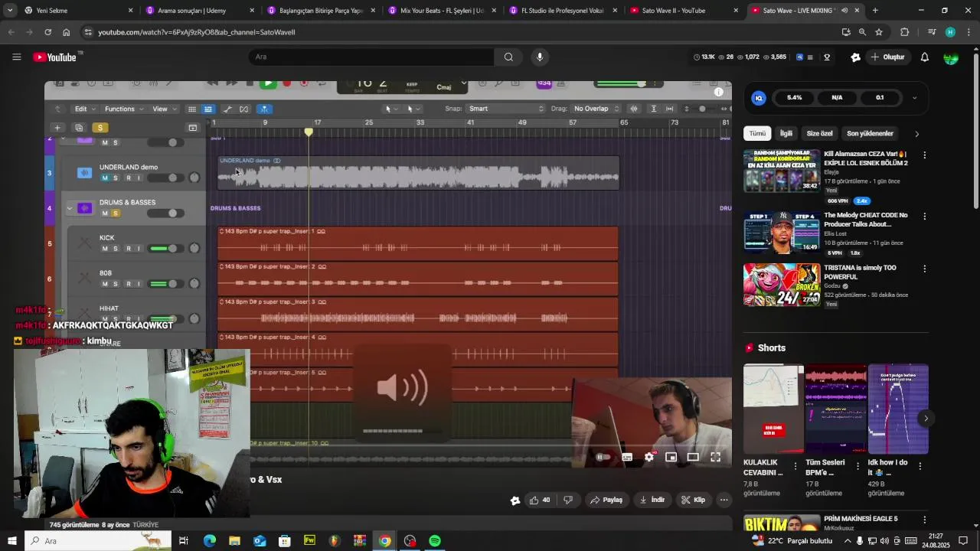
Task: Toggle subtitles in the video player
Action: 627,457
